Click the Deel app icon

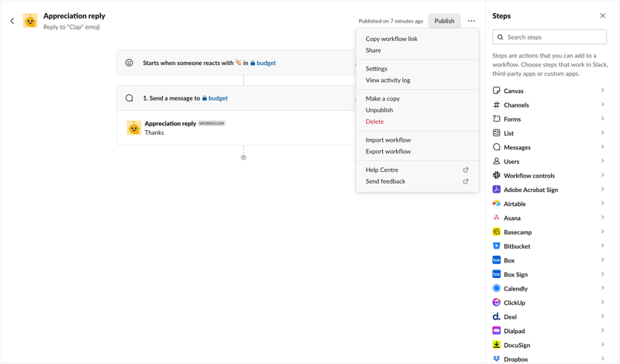tap(496, 317)
